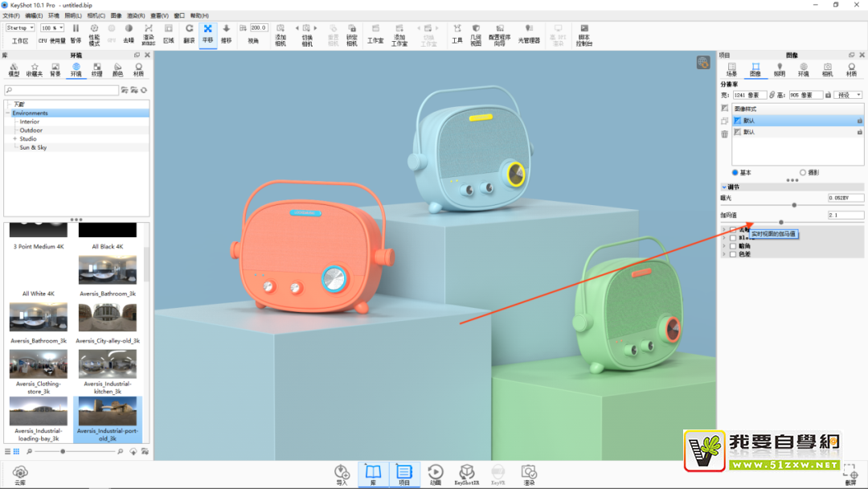Open 脚本控制台 scripting console
This screenshot has height=489, width=868.
[584, 35]
